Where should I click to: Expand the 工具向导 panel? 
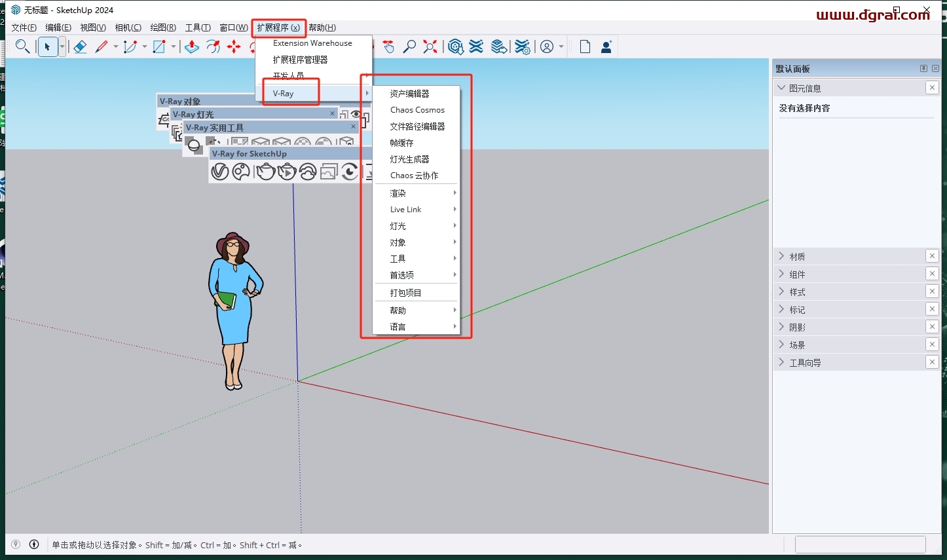[x=781, y=362]
